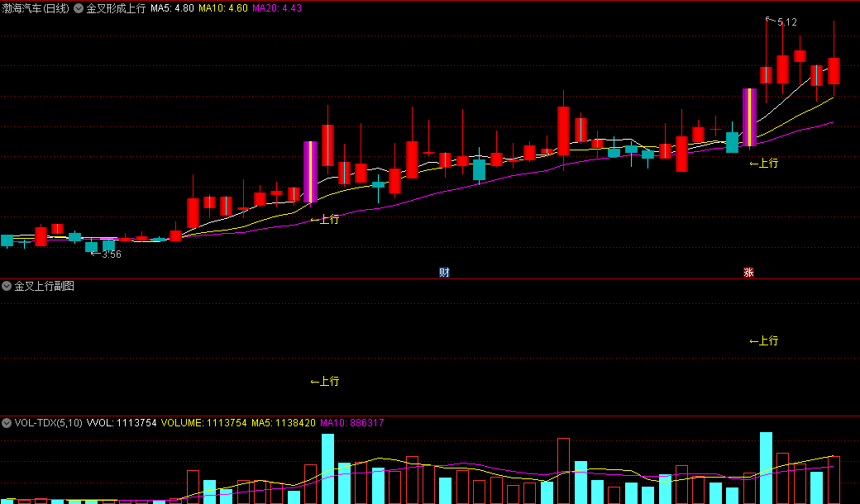
Task: Click the VOLUME: 1113754 value
Action: [x=204, y=423]
